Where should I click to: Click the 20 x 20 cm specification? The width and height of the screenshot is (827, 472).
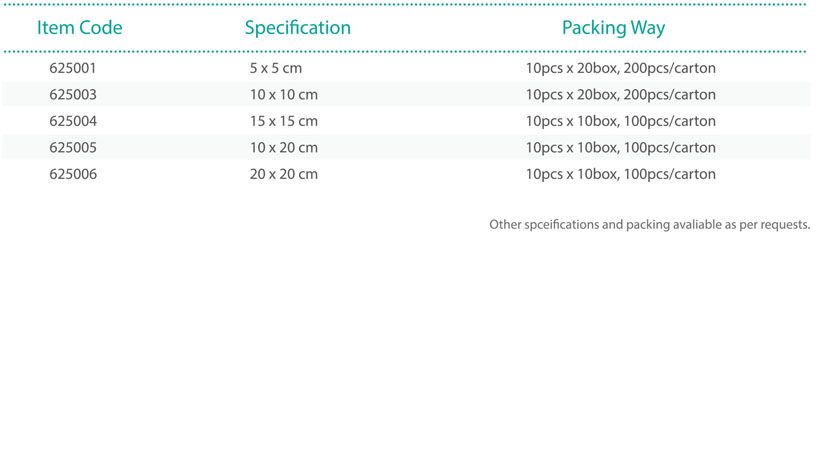(x=284, y=174)
